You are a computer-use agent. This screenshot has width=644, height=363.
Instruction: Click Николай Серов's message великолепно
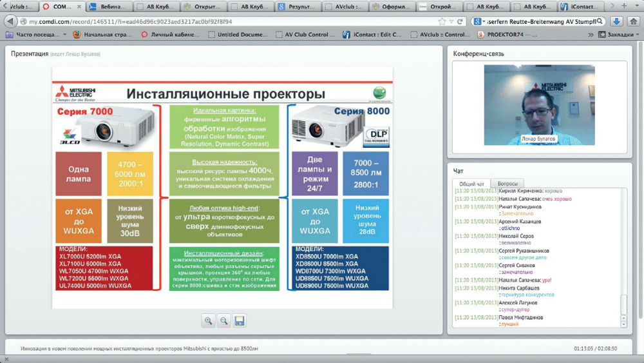516,243
